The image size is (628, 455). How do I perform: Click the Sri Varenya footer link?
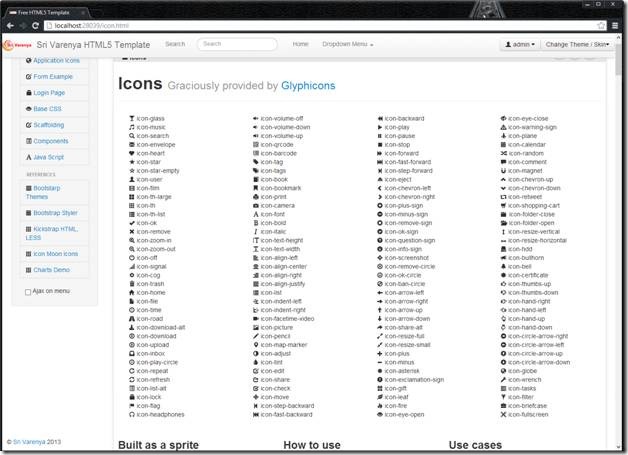click(29, 442)
